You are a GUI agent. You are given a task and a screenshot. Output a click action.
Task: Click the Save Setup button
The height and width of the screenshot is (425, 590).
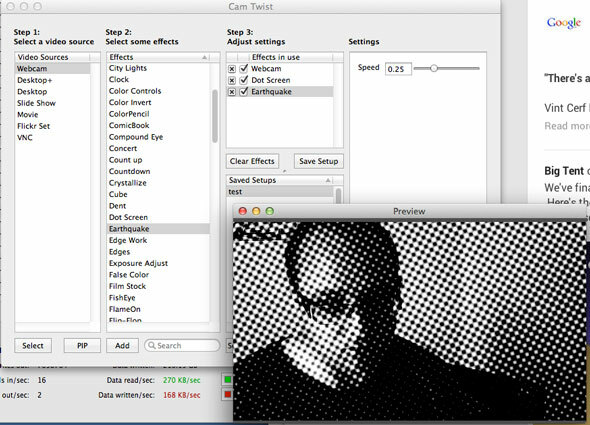coord(319,161)
